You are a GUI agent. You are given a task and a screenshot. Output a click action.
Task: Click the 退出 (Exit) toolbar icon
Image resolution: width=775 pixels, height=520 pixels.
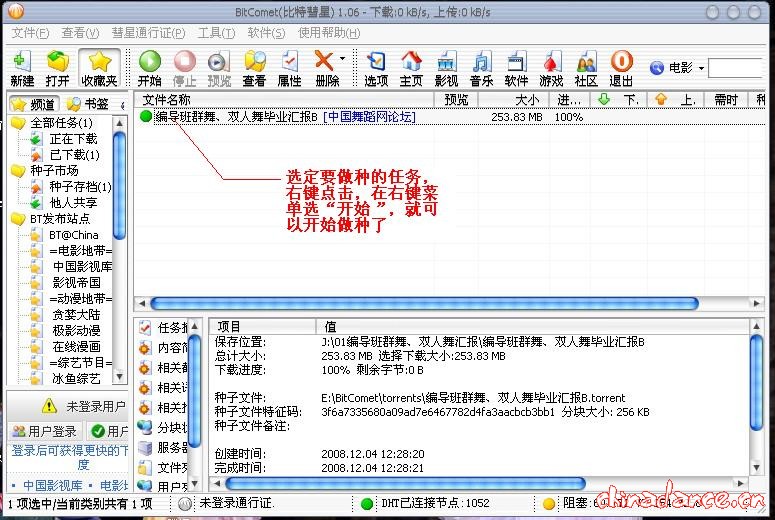point(621,68)
